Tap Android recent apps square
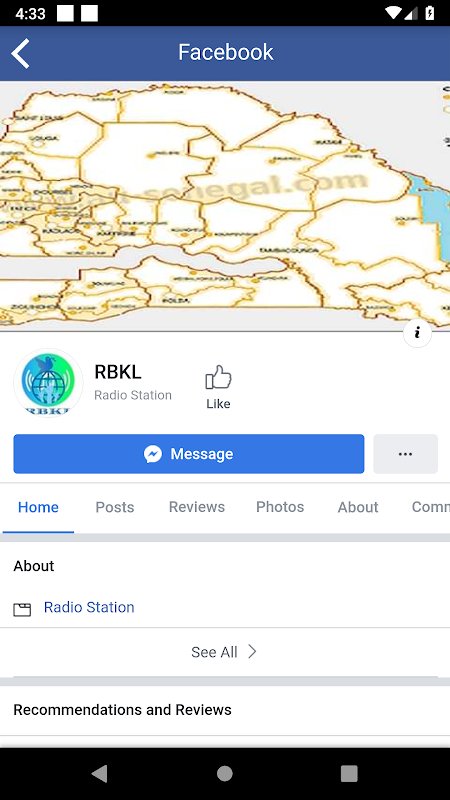The width and height of the screenshot is (450, 800). [x=349, y=773]
